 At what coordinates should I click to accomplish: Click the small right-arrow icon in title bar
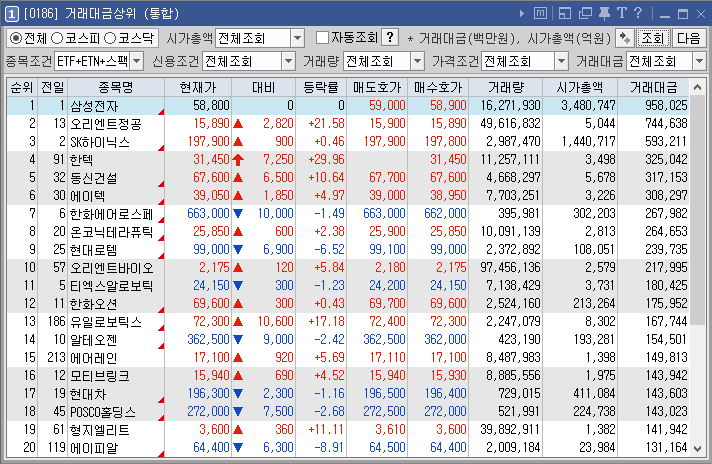click(x=522, y=14)
